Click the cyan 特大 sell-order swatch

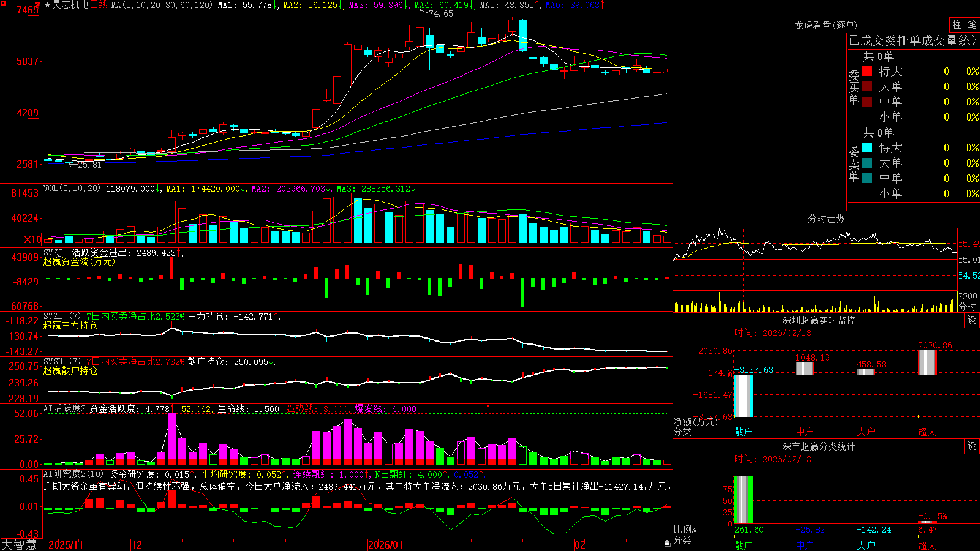867,148
